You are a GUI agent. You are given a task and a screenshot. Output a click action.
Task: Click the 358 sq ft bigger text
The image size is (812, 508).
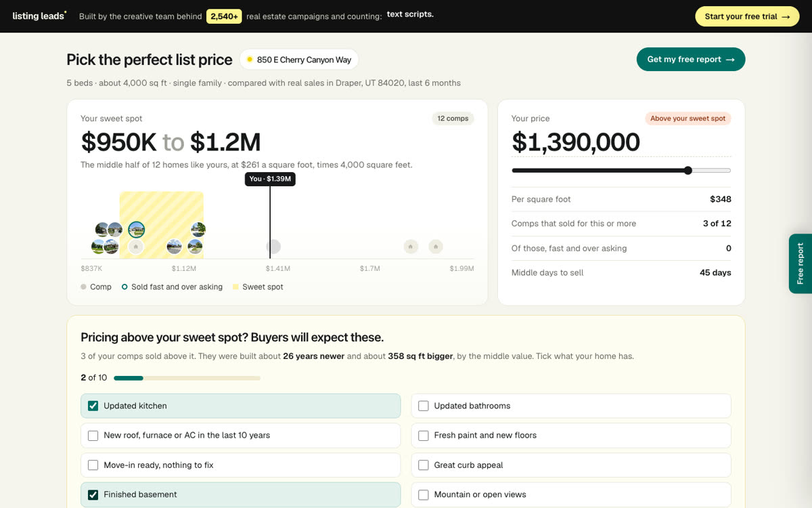point(420,356)
